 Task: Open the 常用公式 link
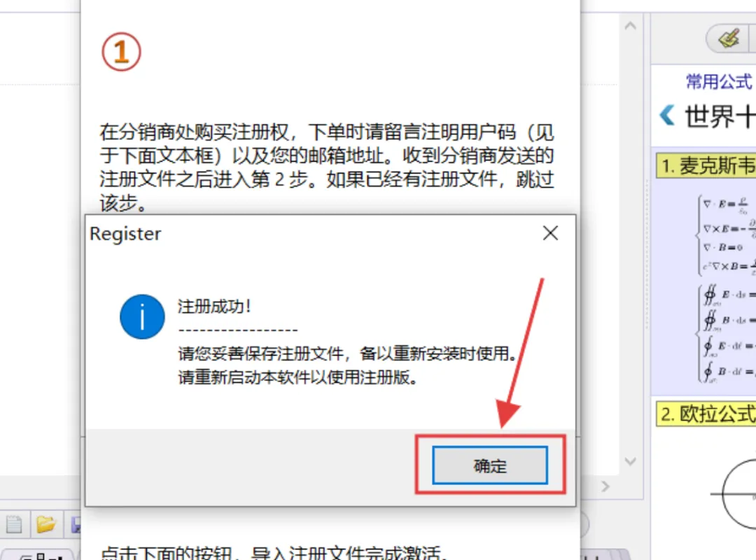coord(720,81)
